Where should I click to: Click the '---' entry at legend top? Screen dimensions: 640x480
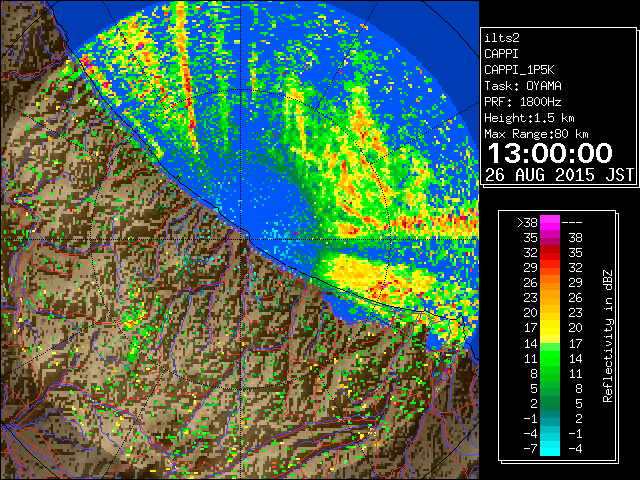click(572, 222)
